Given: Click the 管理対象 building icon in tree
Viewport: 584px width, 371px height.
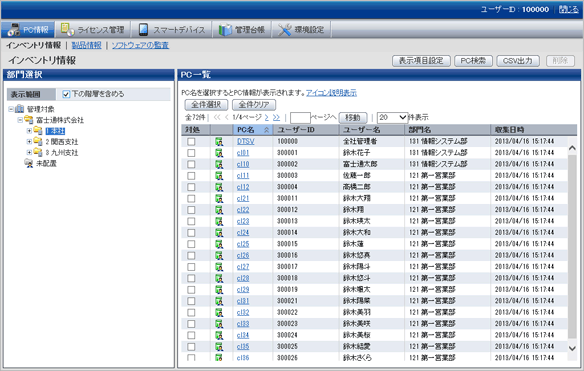Looking at the screenshot, I should pos(19,109).
